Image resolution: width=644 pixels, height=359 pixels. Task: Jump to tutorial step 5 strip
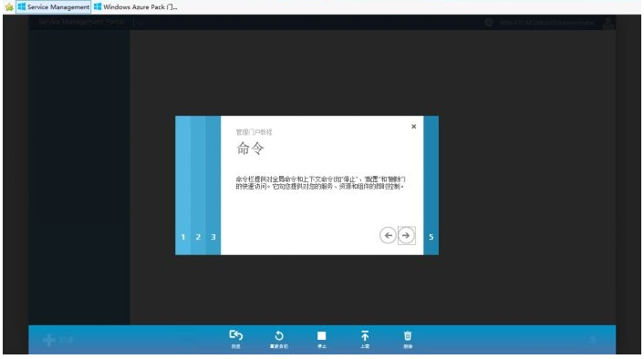click(431, 185)
